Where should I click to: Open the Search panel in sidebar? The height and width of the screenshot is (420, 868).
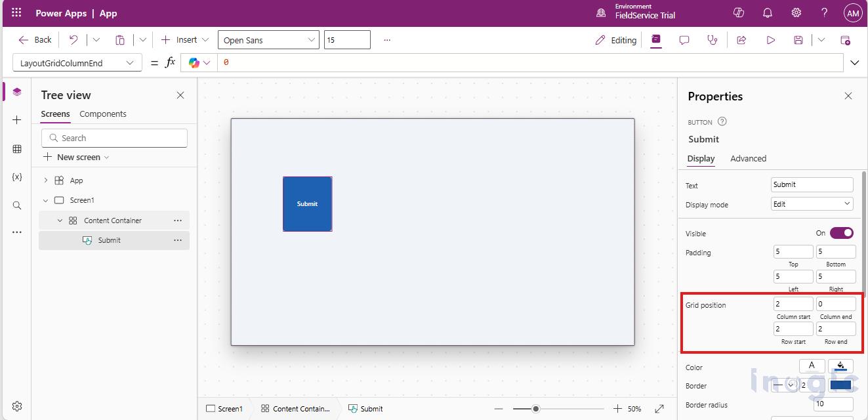pos(16,205)
